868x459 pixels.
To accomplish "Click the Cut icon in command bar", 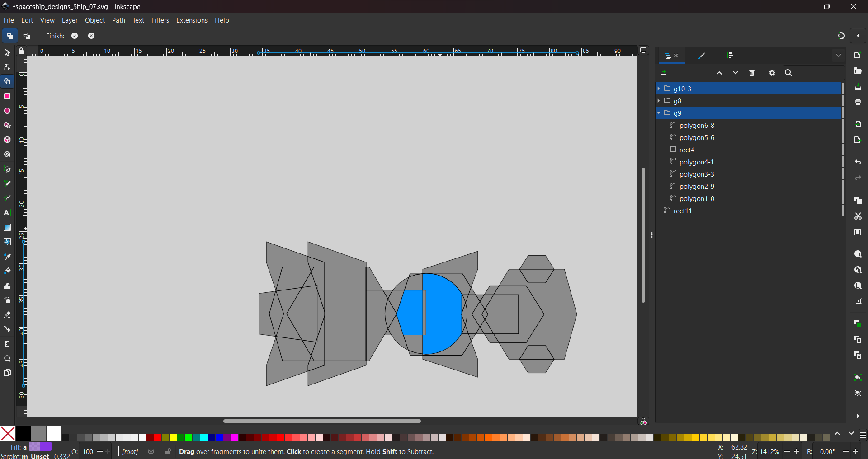I will pyautogui.click(x=858, y=216).
